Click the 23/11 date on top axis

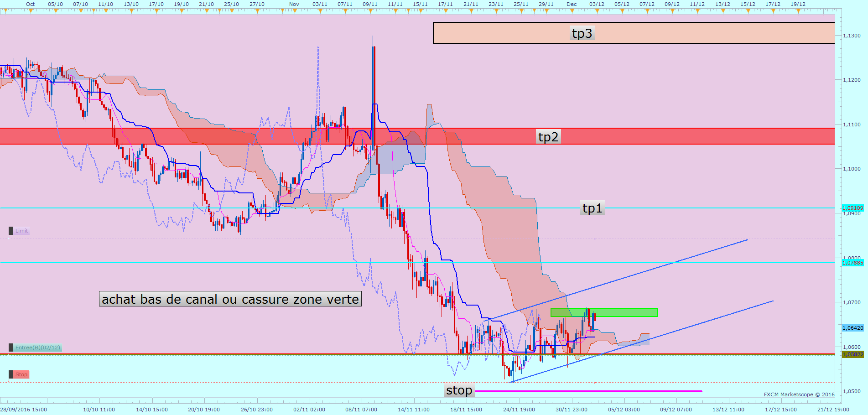pos(496,4)
